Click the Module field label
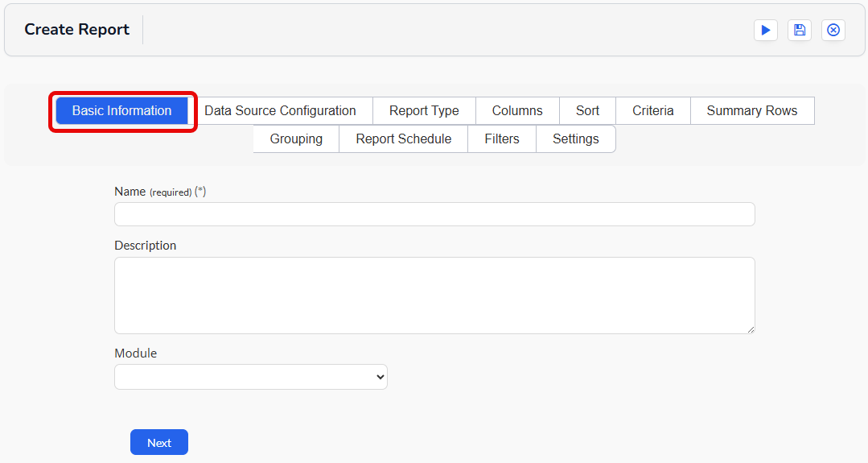The image size is (868, 463). click(136, 353)
